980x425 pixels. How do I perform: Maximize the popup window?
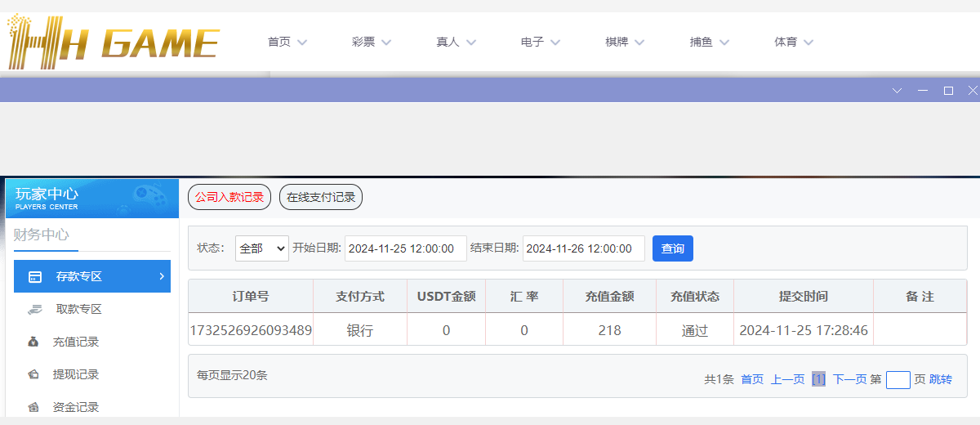tap(948, 90)
